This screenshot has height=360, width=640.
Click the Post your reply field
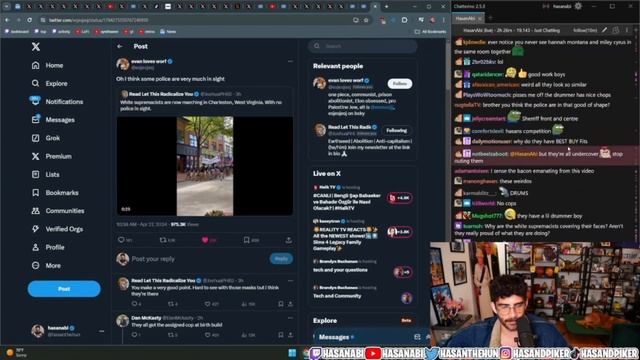[x=198, y=259]
